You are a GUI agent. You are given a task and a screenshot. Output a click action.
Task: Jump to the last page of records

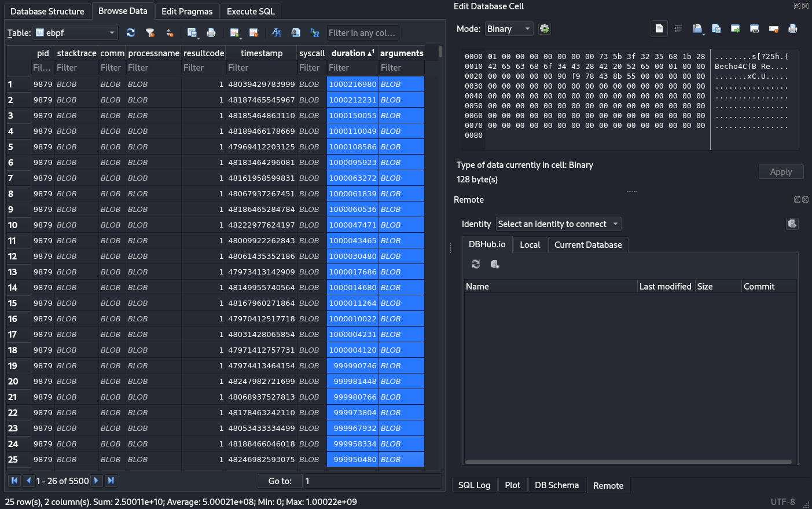(x=111, y=481)
